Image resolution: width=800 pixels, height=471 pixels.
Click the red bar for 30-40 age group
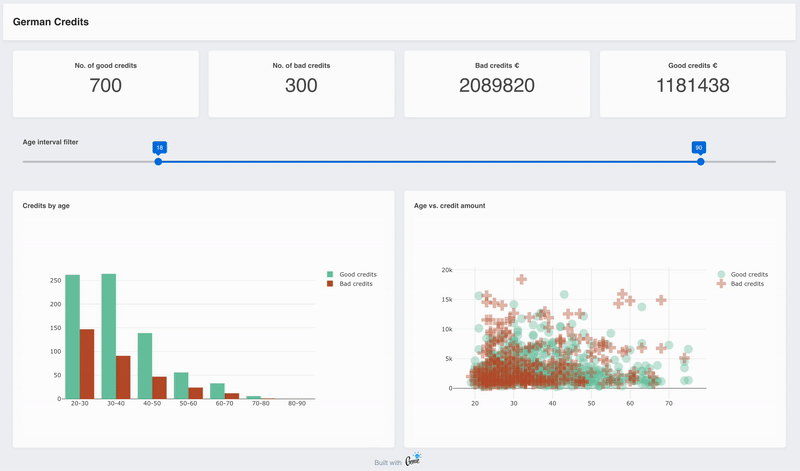point(123,377)
